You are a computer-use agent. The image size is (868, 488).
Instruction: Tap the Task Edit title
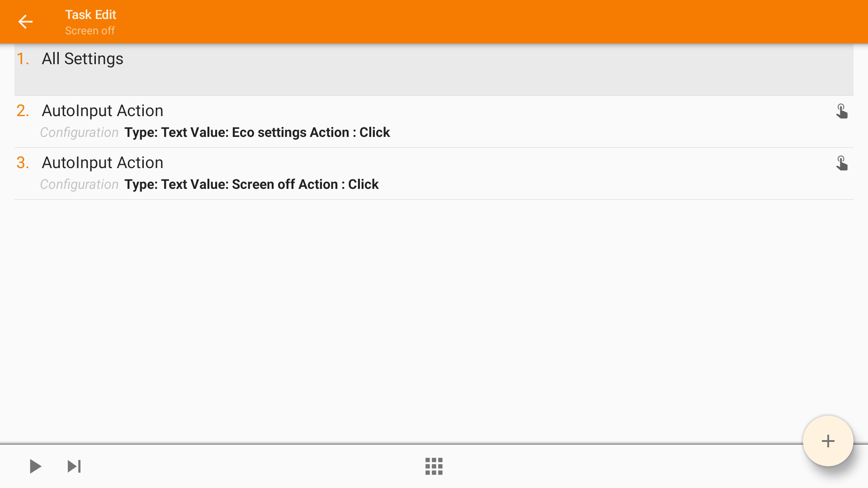[x=90, y=14]
